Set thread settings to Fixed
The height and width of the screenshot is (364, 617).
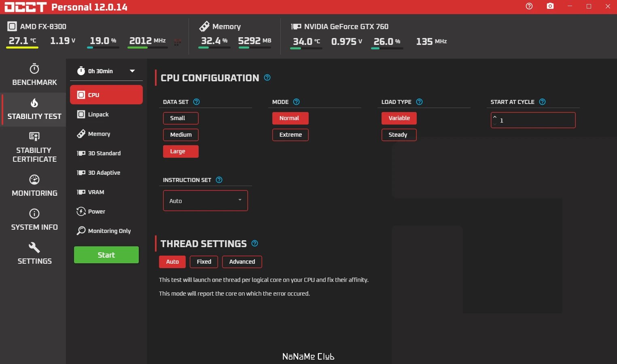[204, 262]
